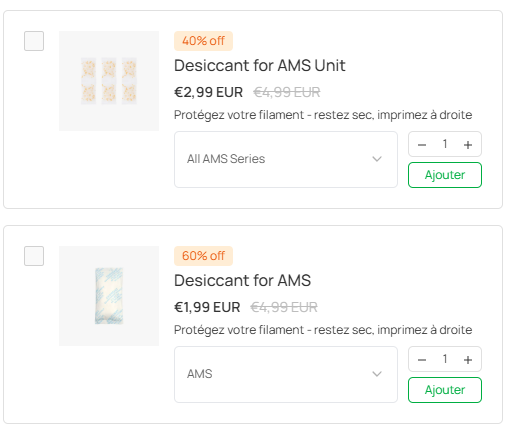Image resolution: width=509 pixels, height=430 pixels.
Task: Open Desiccant for AMS title link
Action: 242,280
